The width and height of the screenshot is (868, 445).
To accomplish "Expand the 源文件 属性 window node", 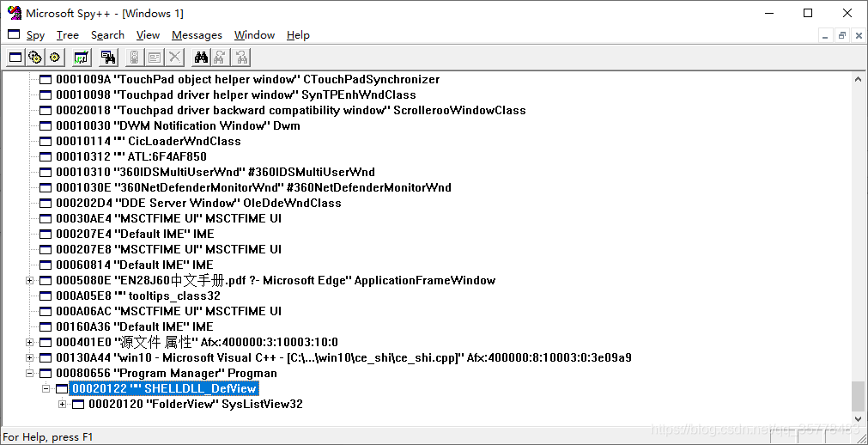I will click(x=30, y=343).
